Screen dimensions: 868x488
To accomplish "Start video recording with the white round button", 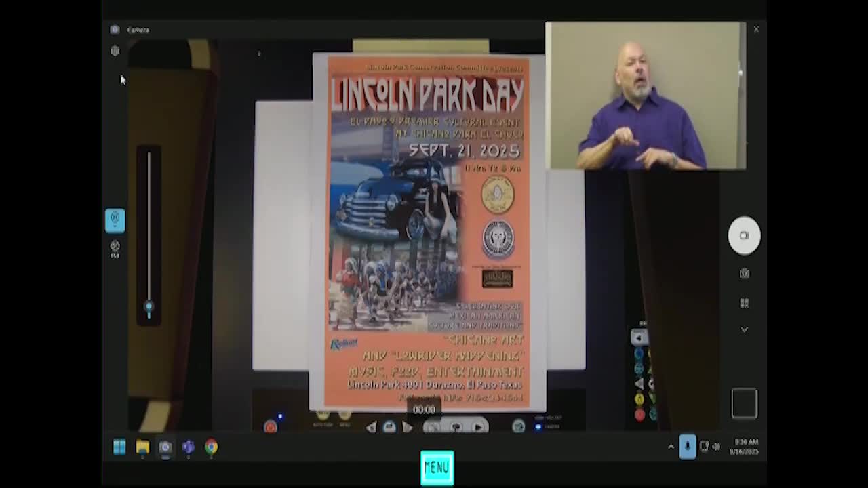I will pyautogui.click(x=744, y=235).
